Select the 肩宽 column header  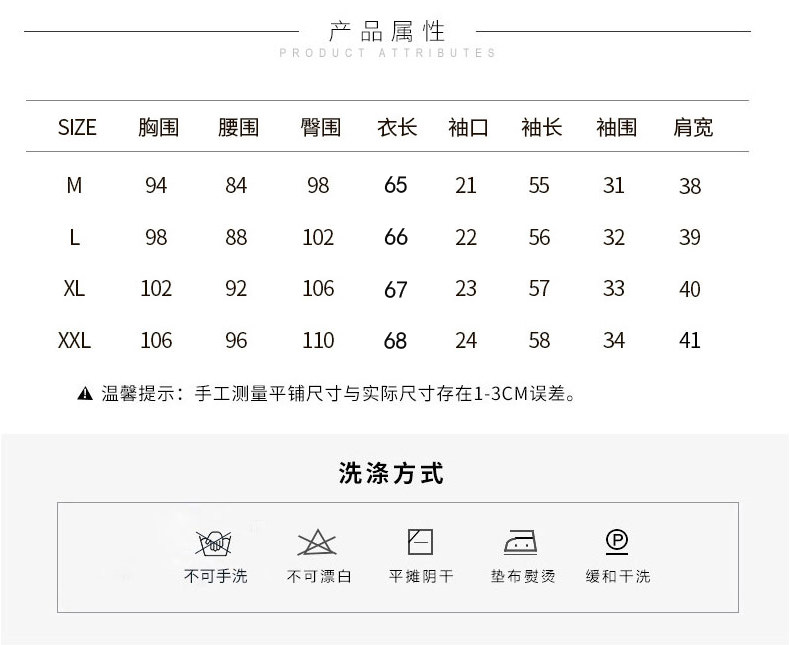(692, 127)
